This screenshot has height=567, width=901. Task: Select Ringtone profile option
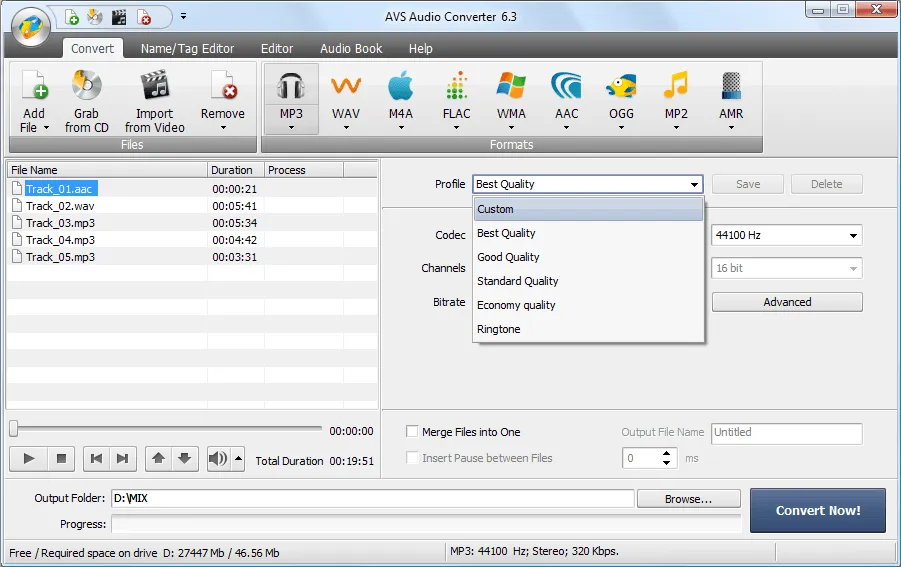click(498, 329)
